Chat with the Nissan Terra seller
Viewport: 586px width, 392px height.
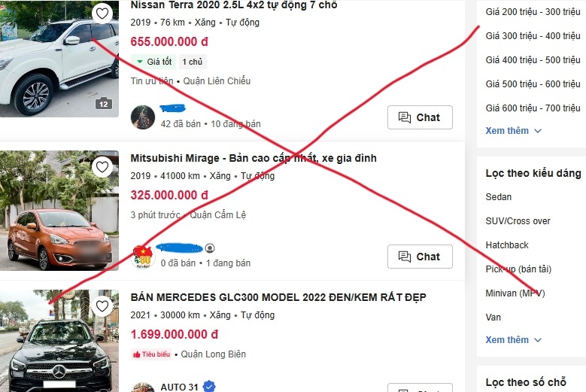point(420,117)
